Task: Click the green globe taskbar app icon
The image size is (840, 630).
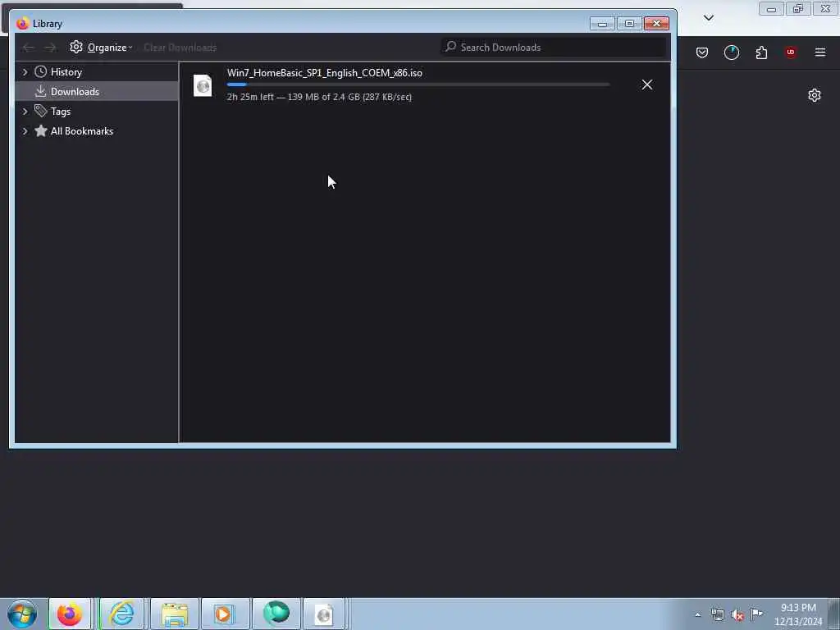Action: (276, 614)
